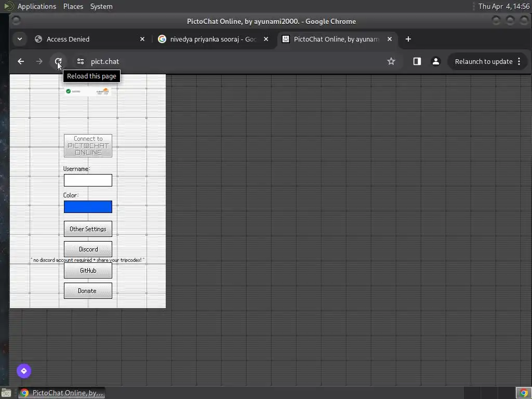Click the show desktop icon in taskbar
The image size is (532, 399).
click(6, 393)
